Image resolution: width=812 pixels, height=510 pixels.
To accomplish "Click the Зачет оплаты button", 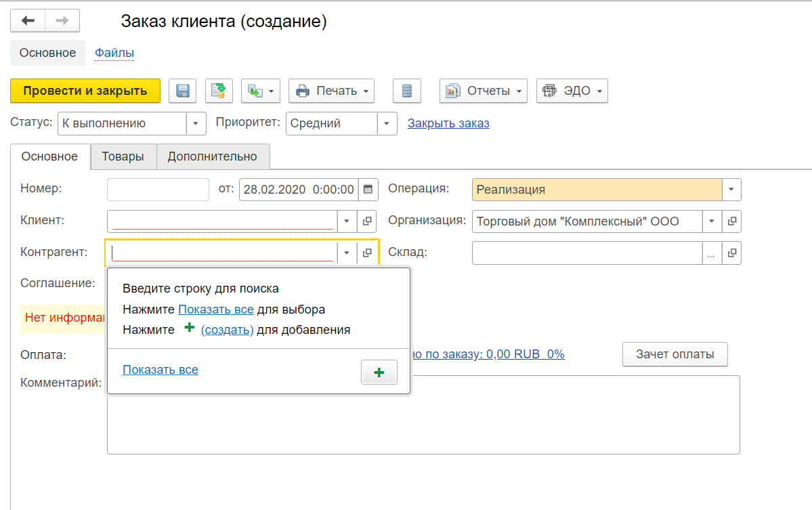I will pos(675,354).
